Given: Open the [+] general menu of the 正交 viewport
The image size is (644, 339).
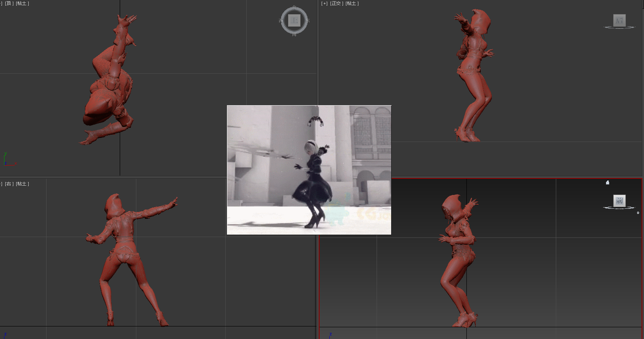Looking at the screenshot, I should coord(324,3).
